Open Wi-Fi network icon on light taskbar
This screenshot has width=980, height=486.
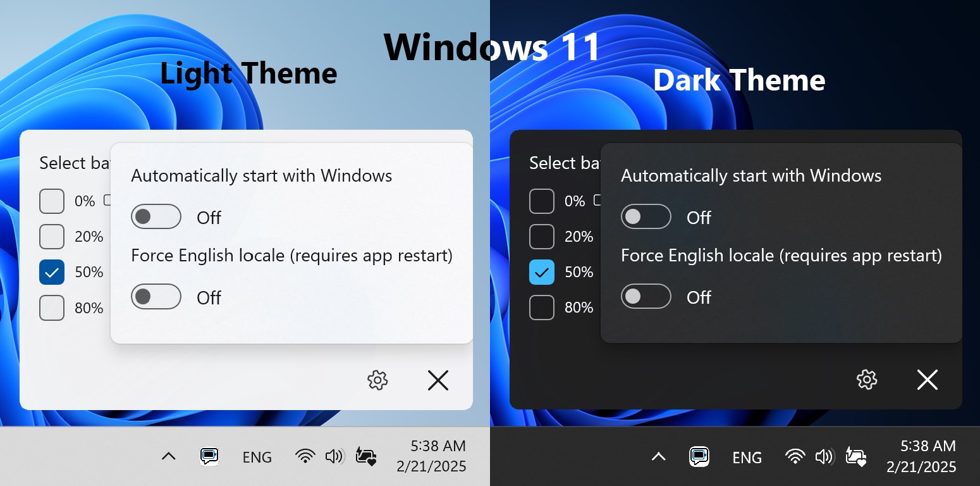click(x=305, y=456)
